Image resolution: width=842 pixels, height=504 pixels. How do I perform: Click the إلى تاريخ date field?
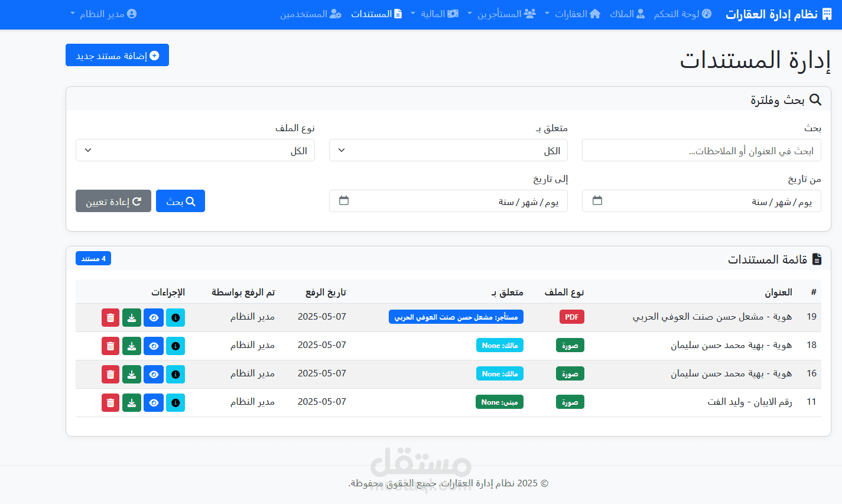click(448, 201)
